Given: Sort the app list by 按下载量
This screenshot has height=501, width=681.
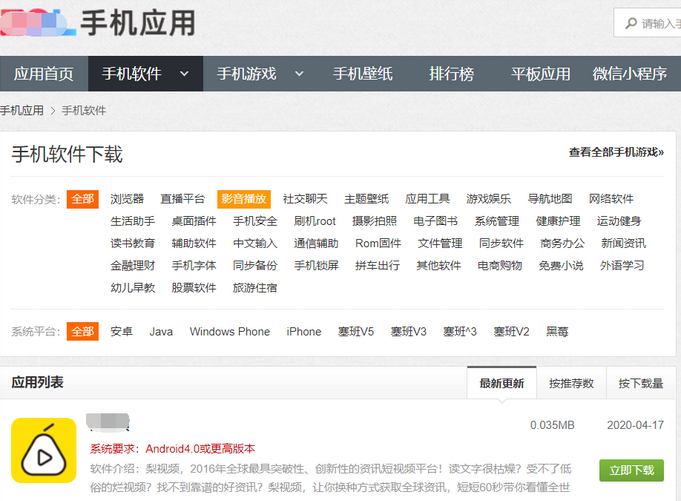Looking at the screenshot, I should pyautogui.click(x=640, y=383).
